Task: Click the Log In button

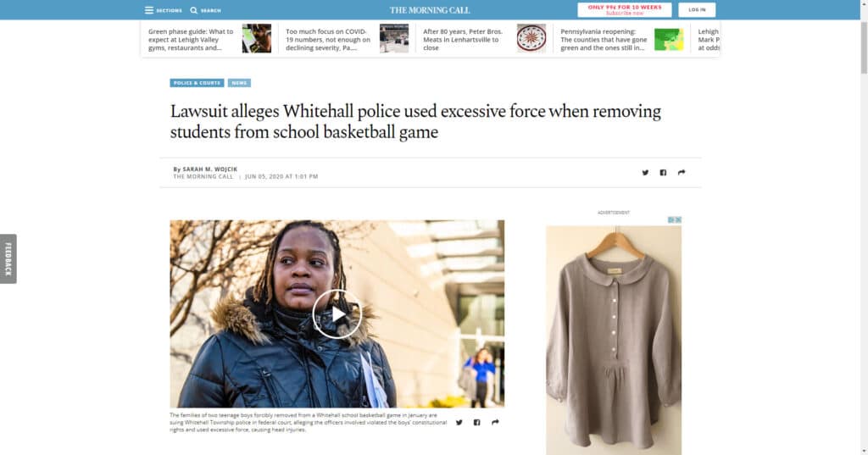Action: point(697,10)
